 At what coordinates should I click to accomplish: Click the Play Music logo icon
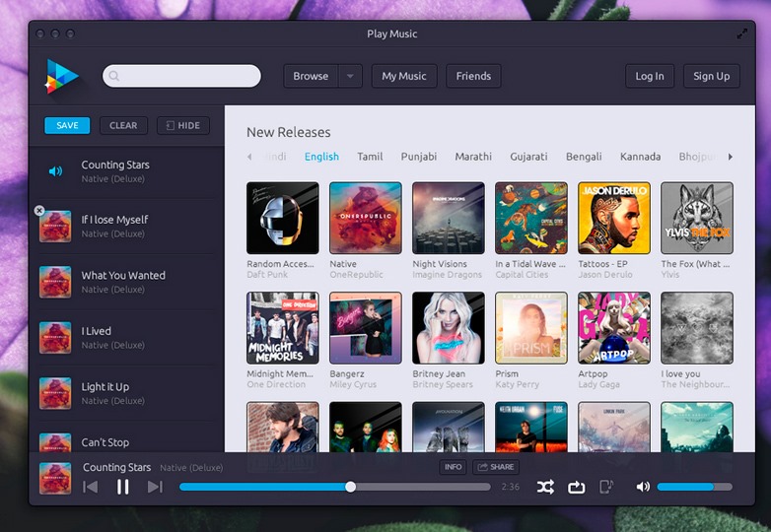(61, 76)
